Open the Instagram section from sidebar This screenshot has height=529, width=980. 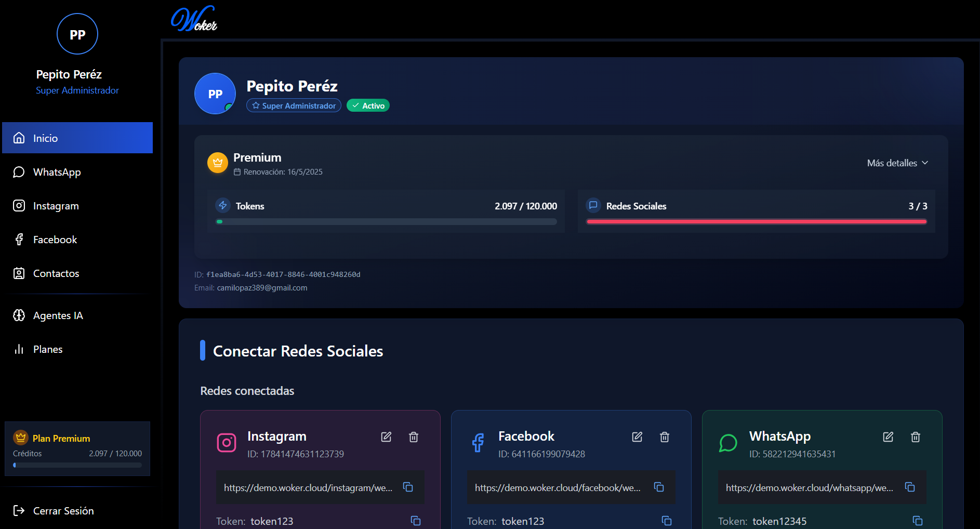point(56,205)
